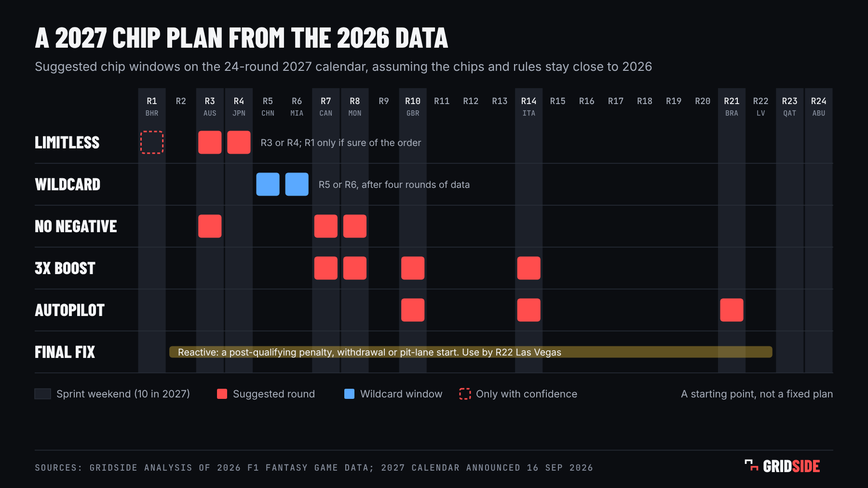Click the FINAL FIX row label
868x488 pixels.
pos(65,352)
